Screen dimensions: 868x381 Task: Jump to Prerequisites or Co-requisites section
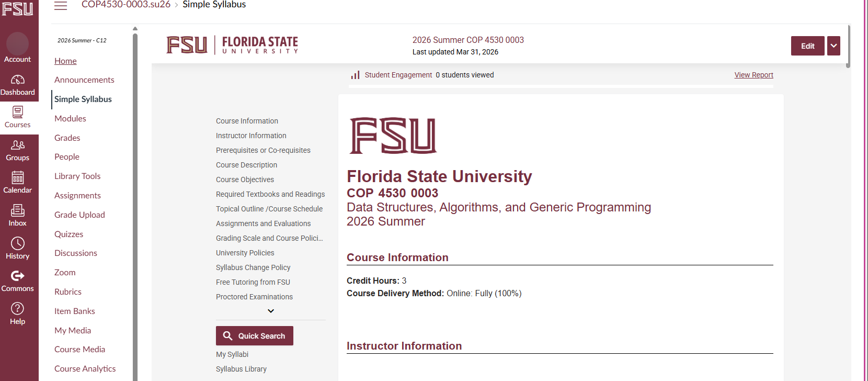tap(263, 150)
